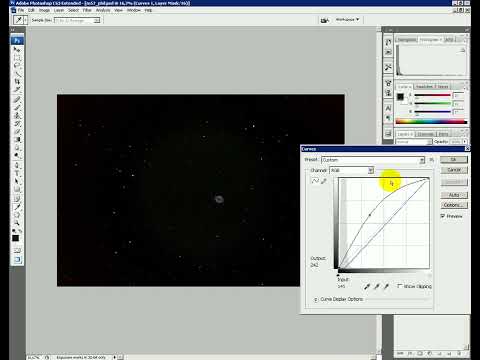The height and width of the screenshot is (360, 480).
Task: Click the R value field in Color panel
Action: (458, 95)
